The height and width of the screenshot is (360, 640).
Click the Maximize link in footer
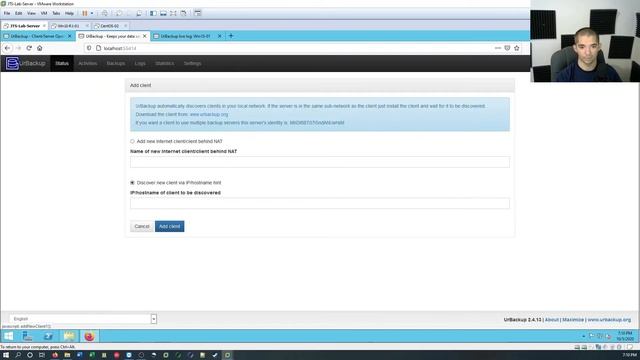[573, 320]
